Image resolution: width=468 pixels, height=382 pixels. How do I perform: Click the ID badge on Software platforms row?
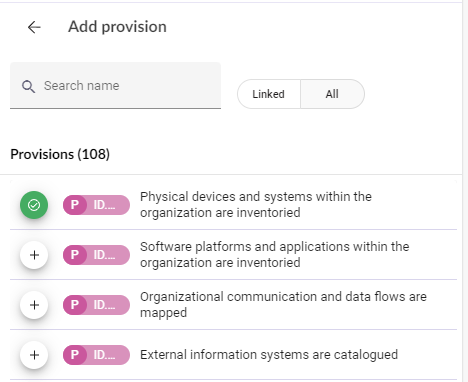96,255
